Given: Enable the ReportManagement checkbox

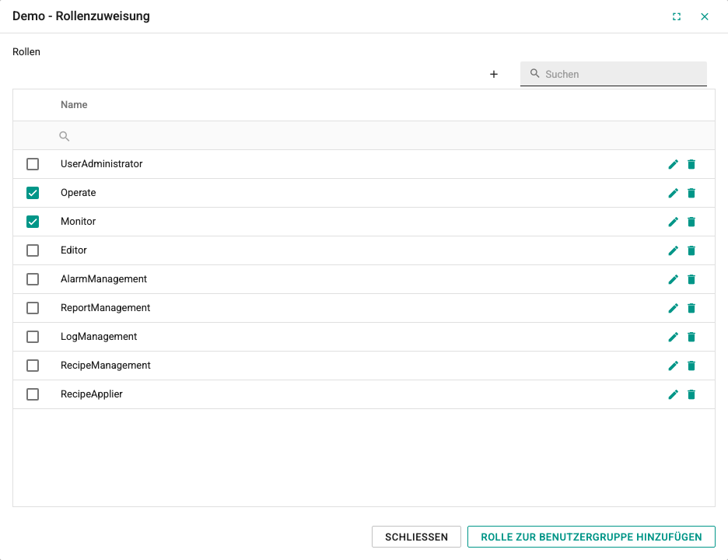Looking at the screenshot, I should 33,308.
